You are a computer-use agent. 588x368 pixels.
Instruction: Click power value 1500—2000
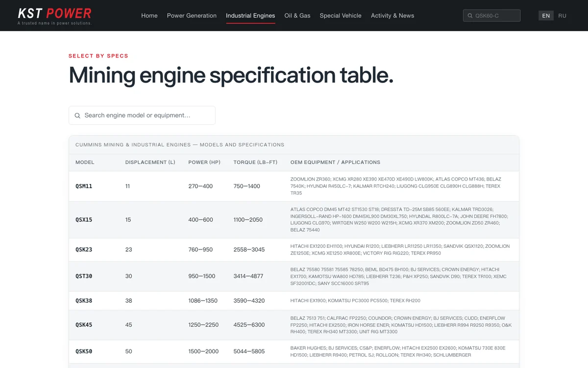pos(203,351)
